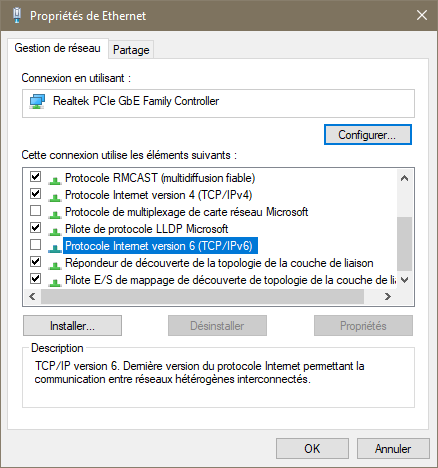Click the horizontal scroll right arrow

[388, 296]
